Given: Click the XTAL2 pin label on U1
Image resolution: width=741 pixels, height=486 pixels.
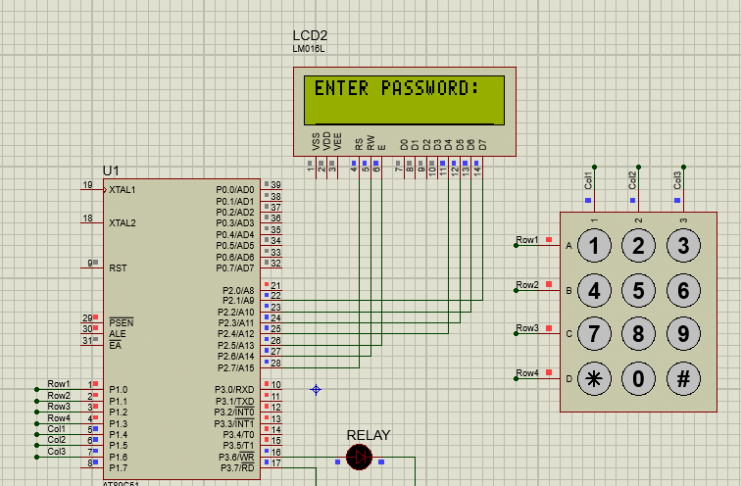Looking at the screenshot, I should 122,223.
